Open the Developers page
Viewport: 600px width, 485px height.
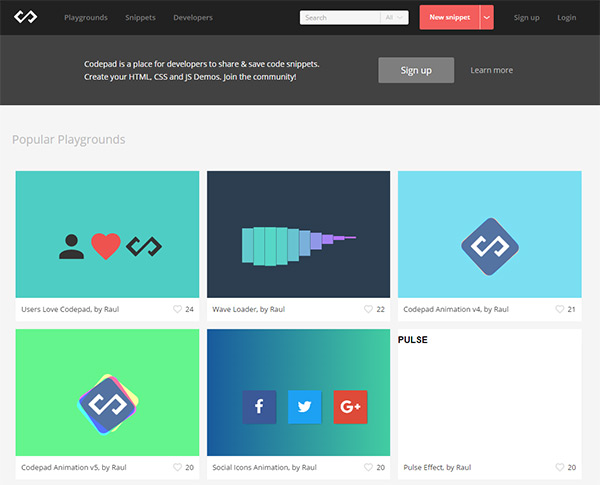(x=193, y=18)
